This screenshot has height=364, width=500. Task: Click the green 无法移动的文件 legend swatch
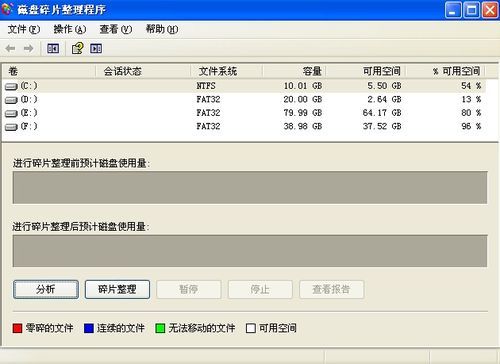click(160, 328)
